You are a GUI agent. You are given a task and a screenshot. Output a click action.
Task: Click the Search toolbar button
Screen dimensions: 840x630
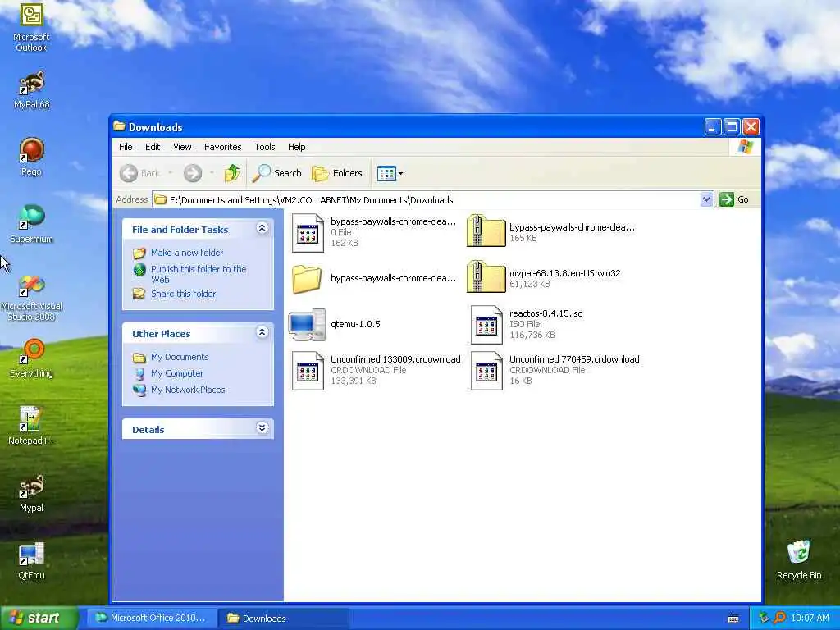coord(277,173)
